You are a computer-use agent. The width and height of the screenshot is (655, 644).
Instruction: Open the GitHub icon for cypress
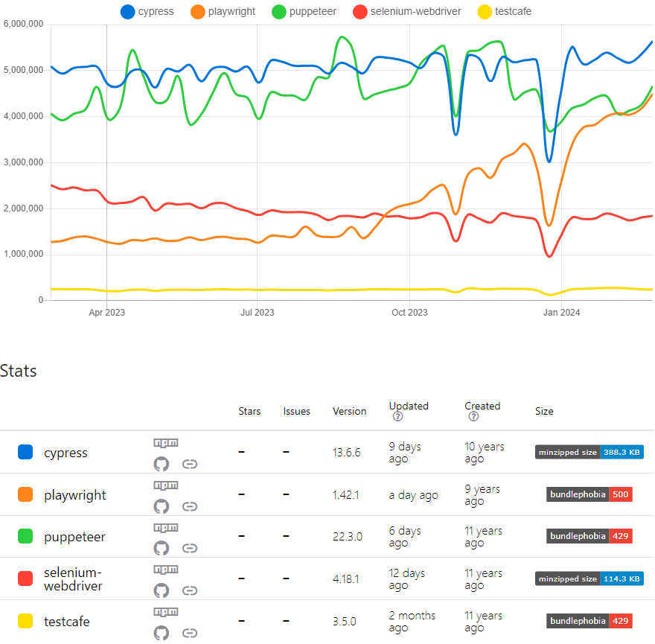click(x=162, y=464)
